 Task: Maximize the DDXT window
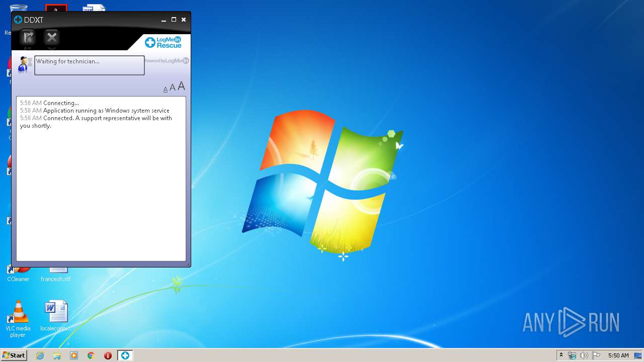click(174, 20)
